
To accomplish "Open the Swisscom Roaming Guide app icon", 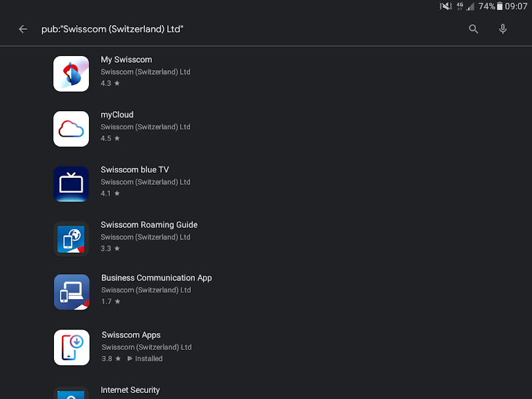I will pyautogui.click(x=71, y=239).
